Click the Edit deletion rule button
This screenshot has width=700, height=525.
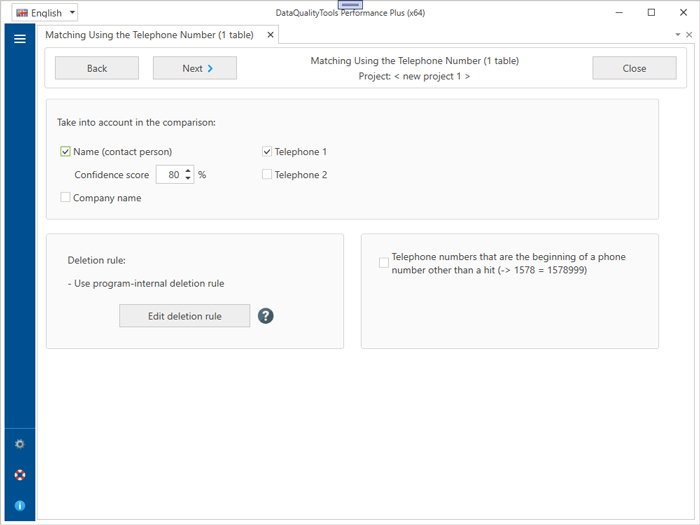(184, 316)
